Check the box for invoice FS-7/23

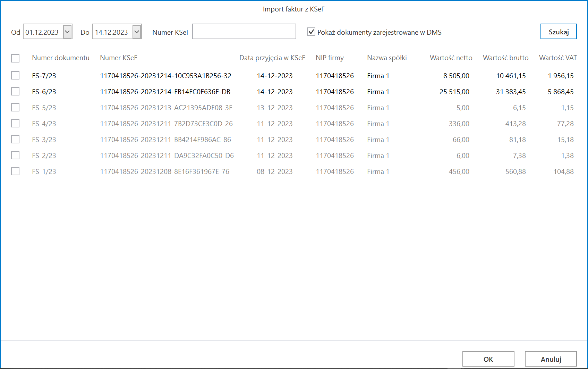[15, 75]
